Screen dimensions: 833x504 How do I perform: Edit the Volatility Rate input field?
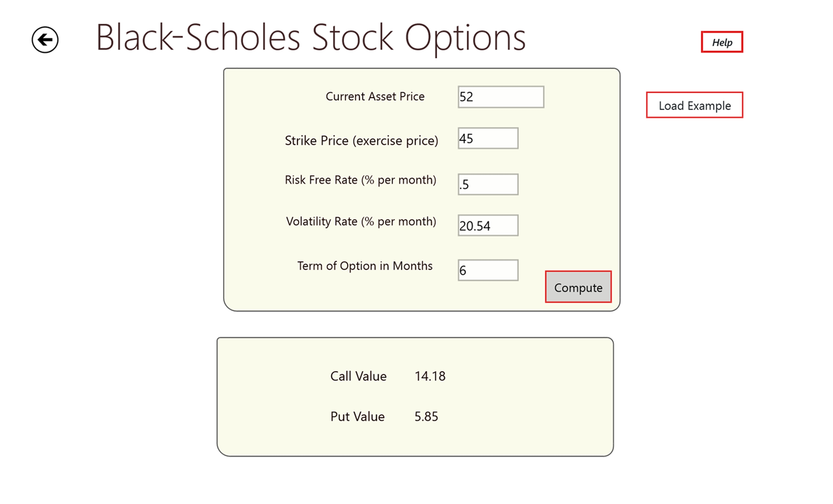pyautogui.click(x=488, y=225)
